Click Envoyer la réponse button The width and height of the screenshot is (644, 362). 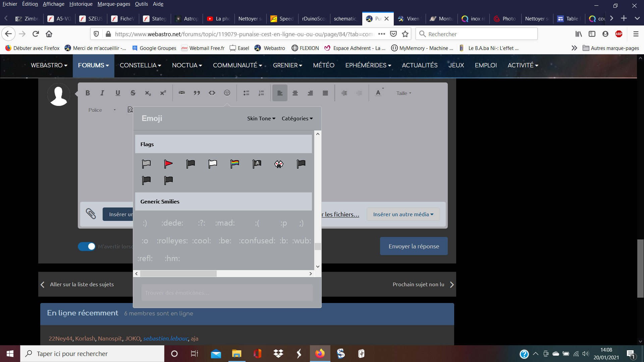point(414,246)
